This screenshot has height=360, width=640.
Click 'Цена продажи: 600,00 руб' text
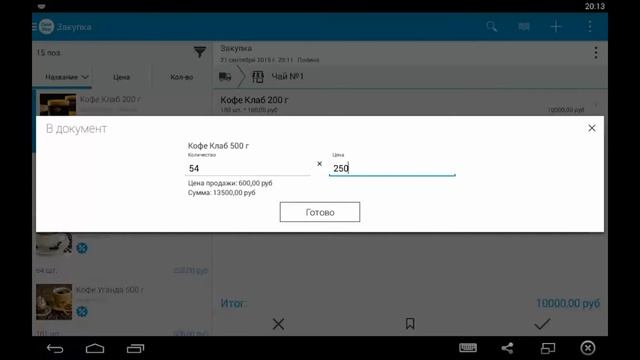230,183
